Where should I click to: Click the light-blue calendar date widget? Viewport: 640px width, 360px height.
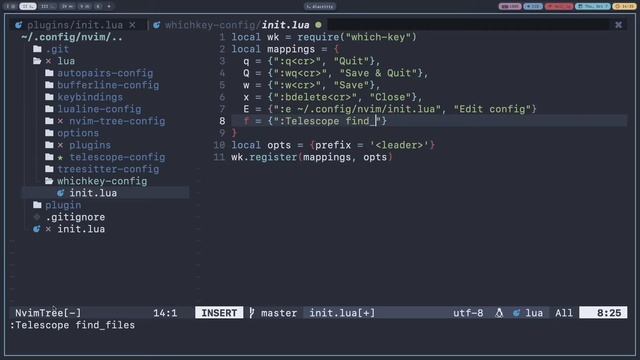593,6
